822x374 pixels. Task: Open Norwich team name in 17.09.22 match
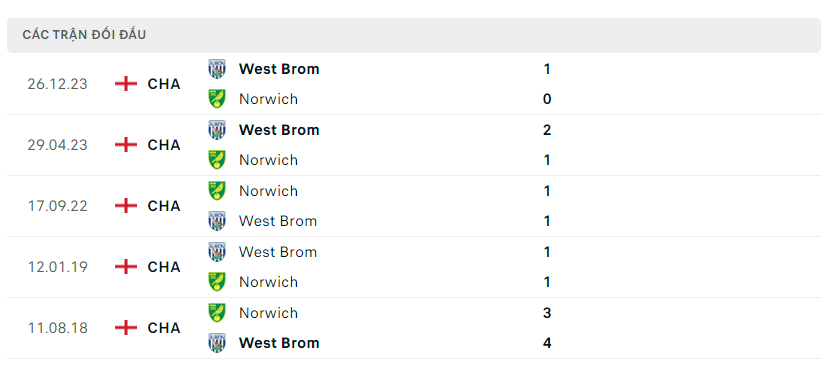268,191
